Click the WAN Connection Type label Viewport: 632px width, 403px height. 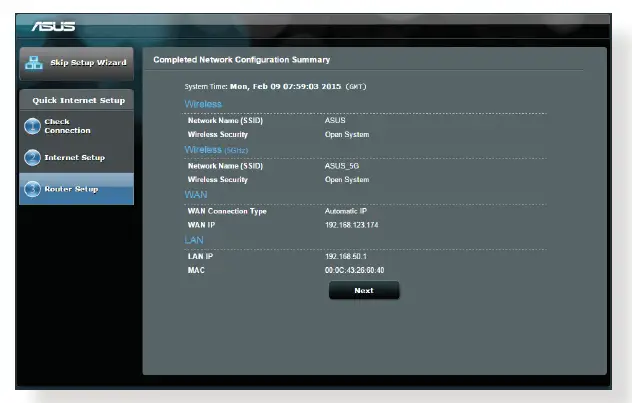[x=227, y=211]
